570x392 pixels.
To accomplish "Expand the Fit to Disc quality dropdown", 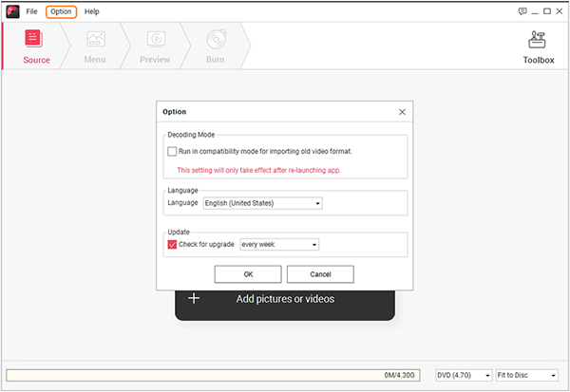I will click(x=526, y=375).
